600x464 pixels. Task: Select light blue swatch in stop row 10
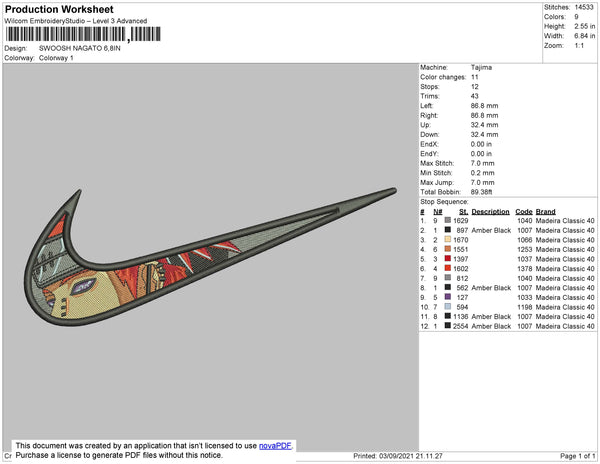pyautogui.click(x=448, y=306)
